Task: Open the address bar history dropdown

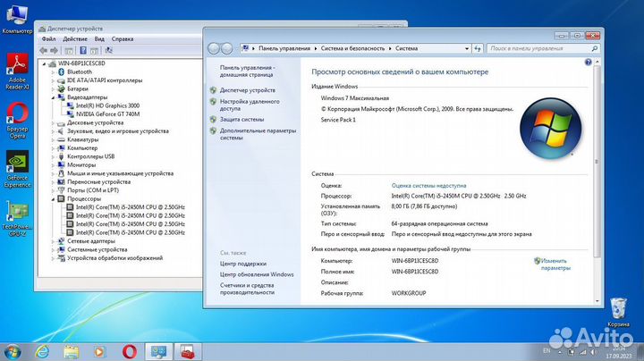Action: 467,48
